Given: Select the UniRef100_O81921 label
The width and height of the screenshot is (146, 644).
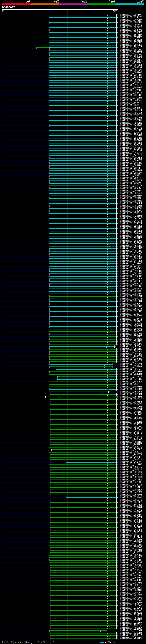Looking at the screenshot, I should click(131, 70).
